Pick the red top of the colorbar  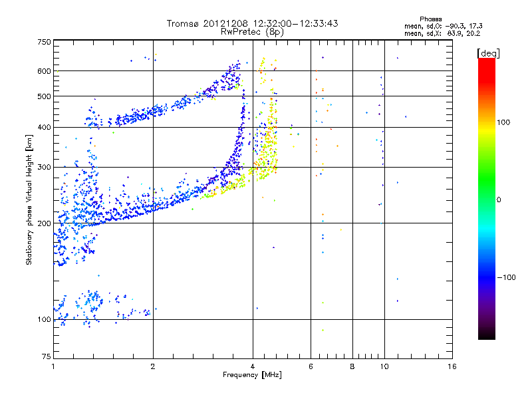[486, 62]
